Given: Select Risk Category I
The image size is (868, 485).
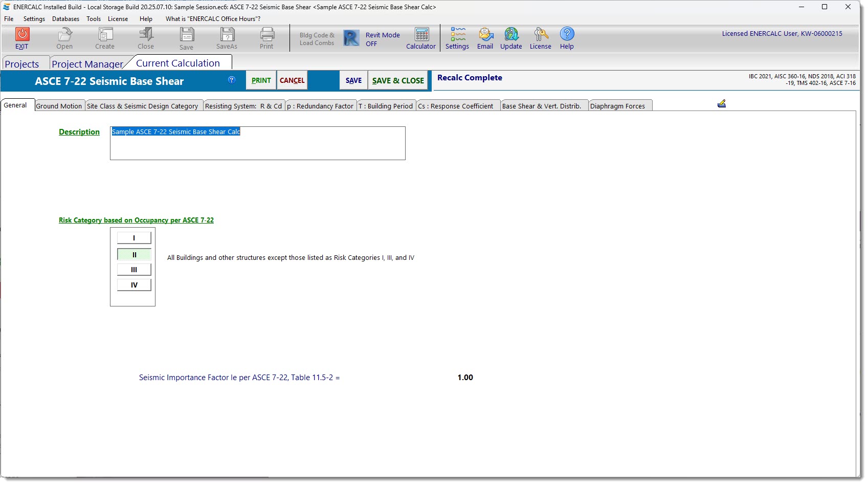Looking at the screenshot, I should (x=134, y=238).
